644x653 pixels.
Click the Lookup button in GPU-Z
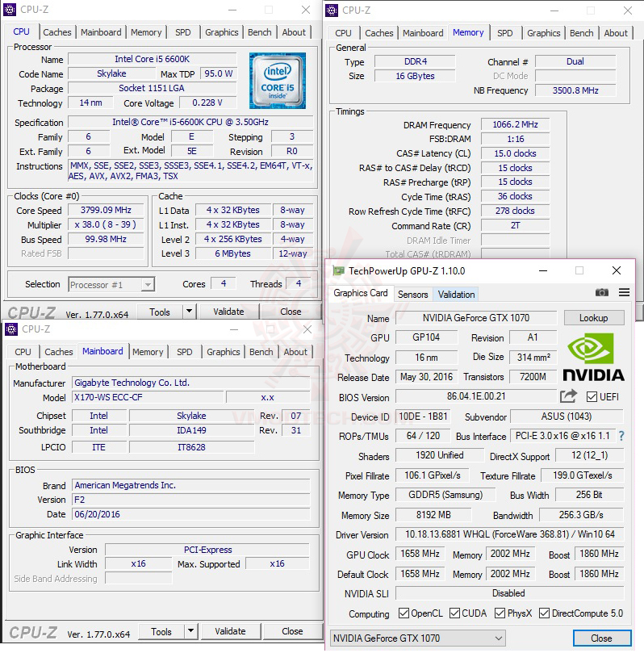(x=594, y=318)
